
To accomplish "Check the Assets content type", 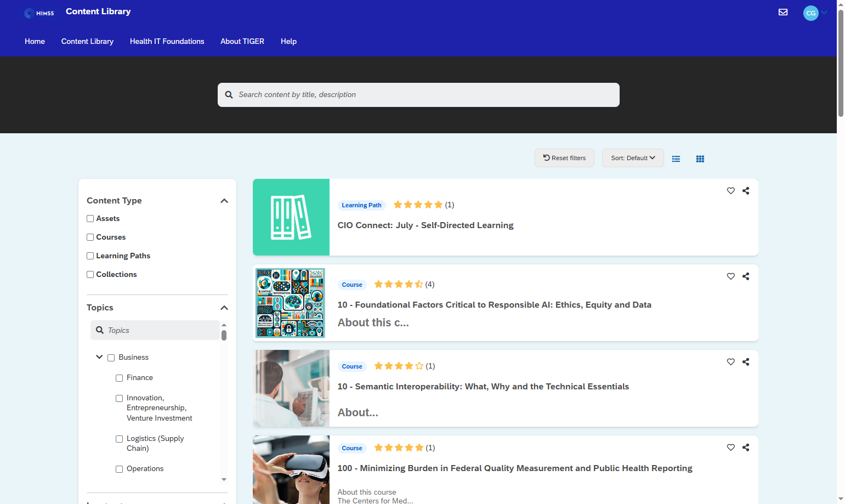I will tap(90, 219).
